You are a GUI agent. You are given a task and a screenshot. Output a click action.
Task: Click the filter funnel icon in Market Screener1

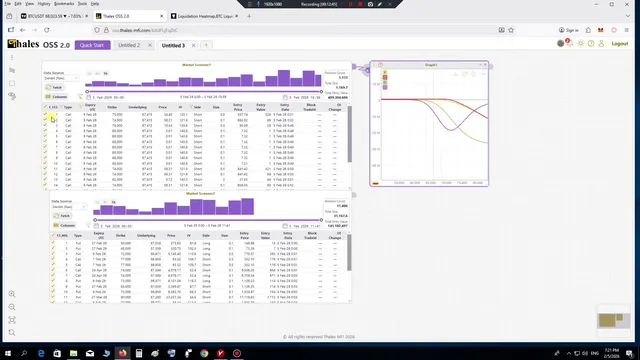[x=80, y=97]
